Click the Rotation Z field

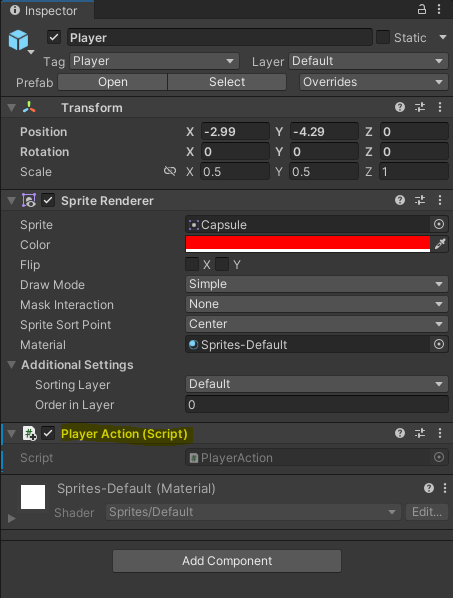point(414,151)
